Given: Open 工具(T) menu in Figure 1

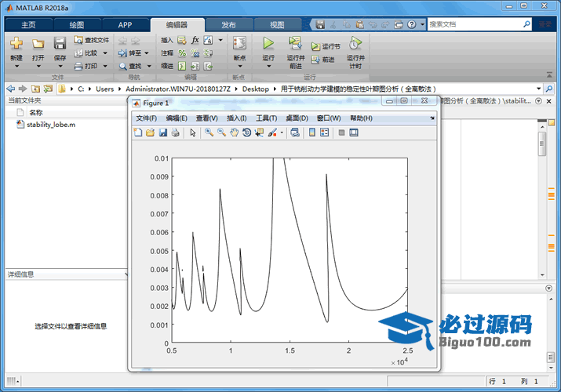Looking at the screenshot, I should 266,118.
